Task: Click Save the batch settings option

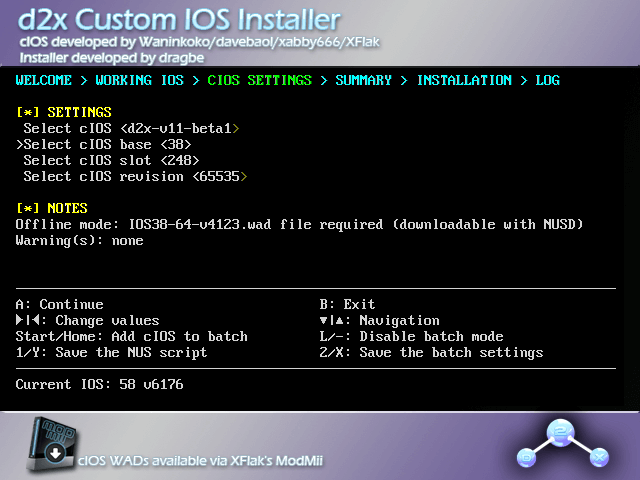Action: click(431, 352)
